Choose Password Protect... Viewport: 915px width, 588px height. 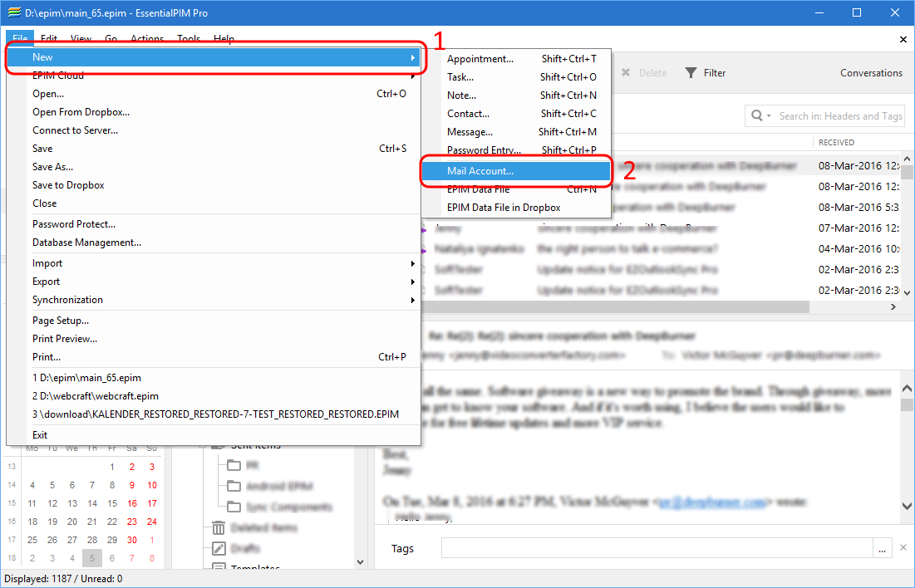pyautogui.click(x=214, y=224)
